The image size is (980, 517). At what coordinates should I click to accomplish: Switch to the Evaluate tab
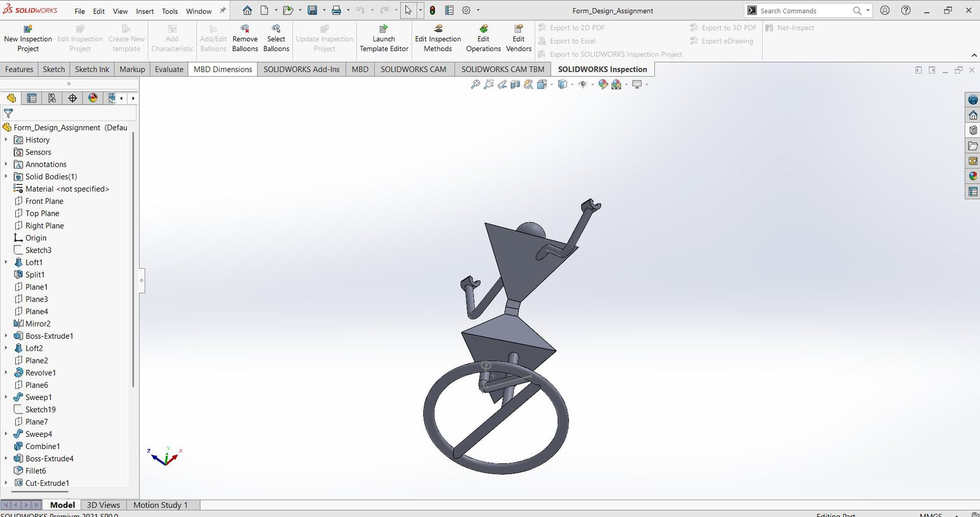point(169,69)
